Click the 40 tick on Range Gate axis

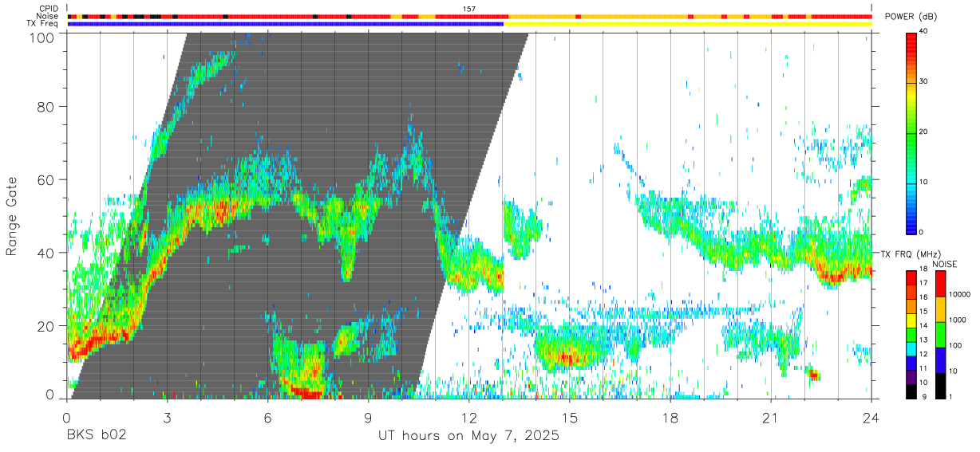(46, 253)
